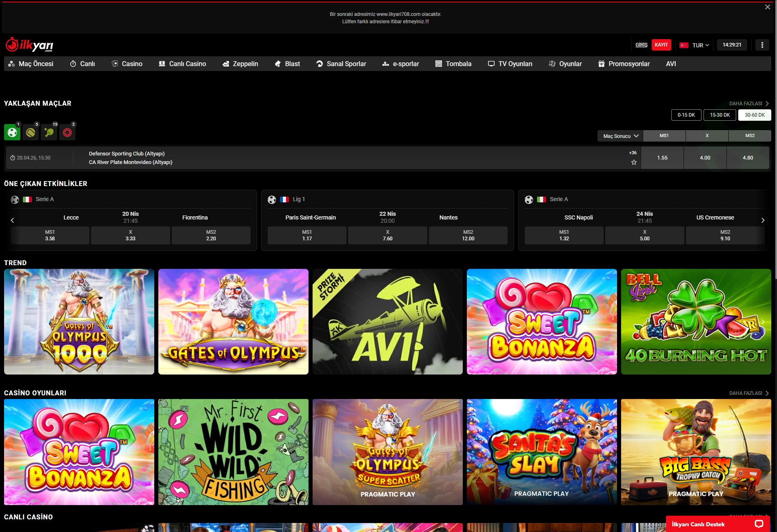The height and width of the screenshot is (532, 777).
Task: Click the playing cards icon beside Casino
Action: click(x=115, y=64)
